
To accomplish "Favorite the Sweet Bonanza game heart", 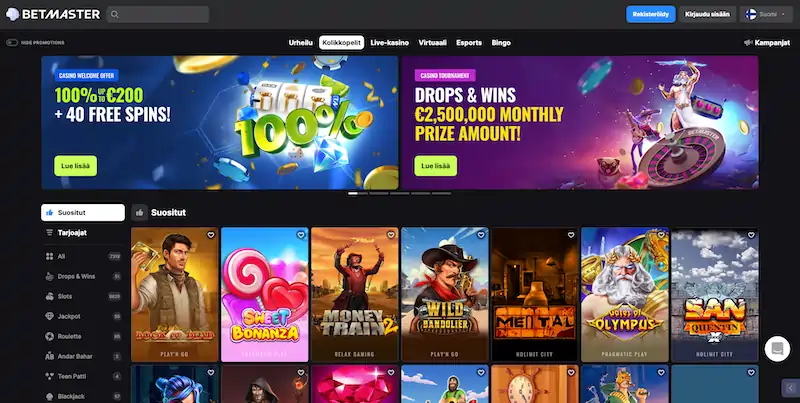I will tap(301, 235).
